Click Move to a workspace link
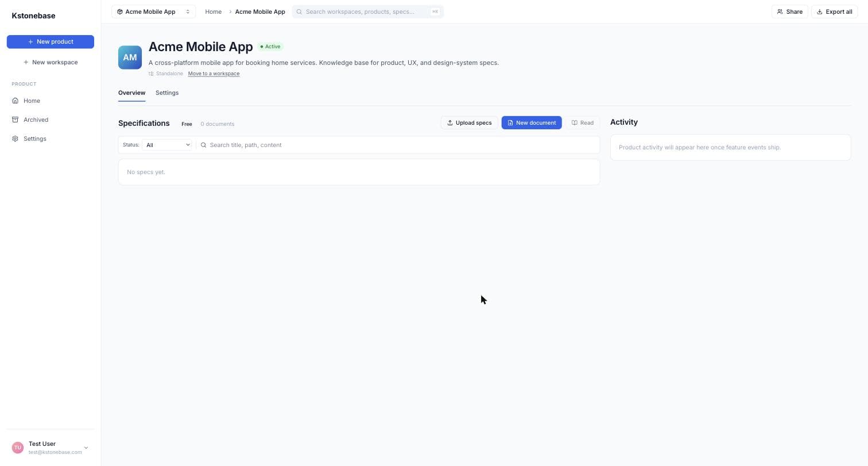Screen dimensions: 868x466 point(214,74)
